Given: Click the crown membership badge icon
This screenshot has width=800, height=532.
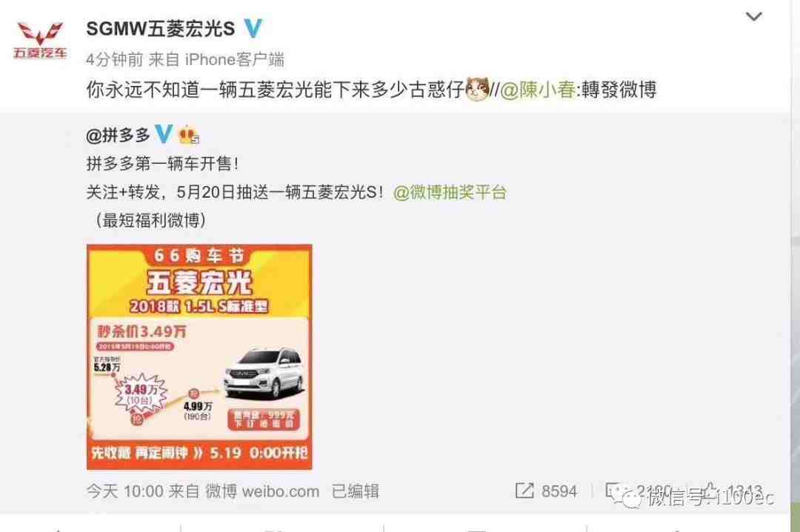Looking at the screenshot, I should (x=188, y=135).
